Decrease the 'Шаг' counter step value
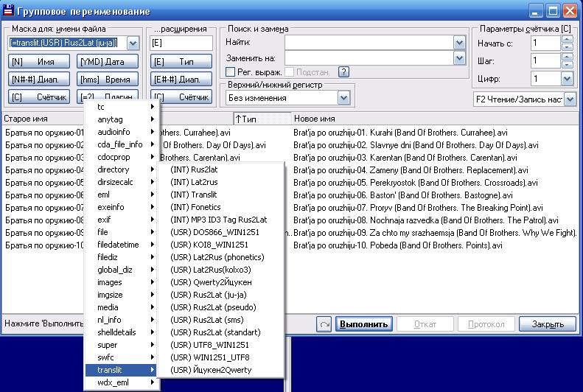The width and height of the screenshot is (583, 392). point(567,65)
